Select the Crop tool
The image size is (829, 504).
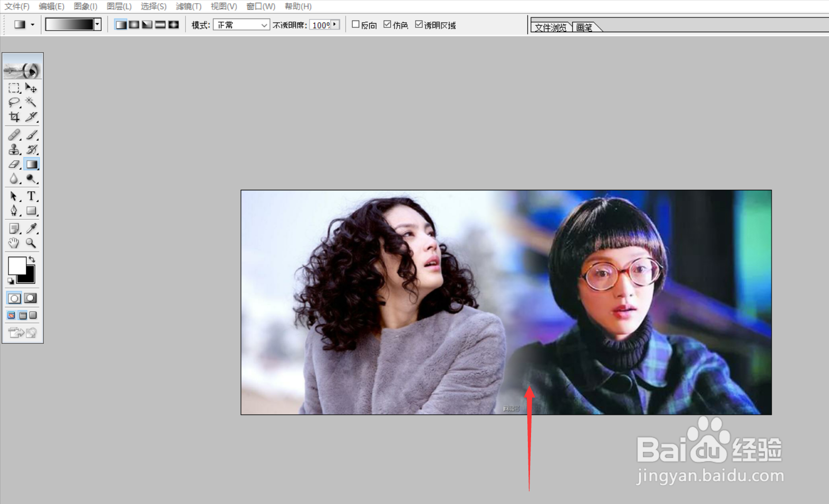click(14, 117)
